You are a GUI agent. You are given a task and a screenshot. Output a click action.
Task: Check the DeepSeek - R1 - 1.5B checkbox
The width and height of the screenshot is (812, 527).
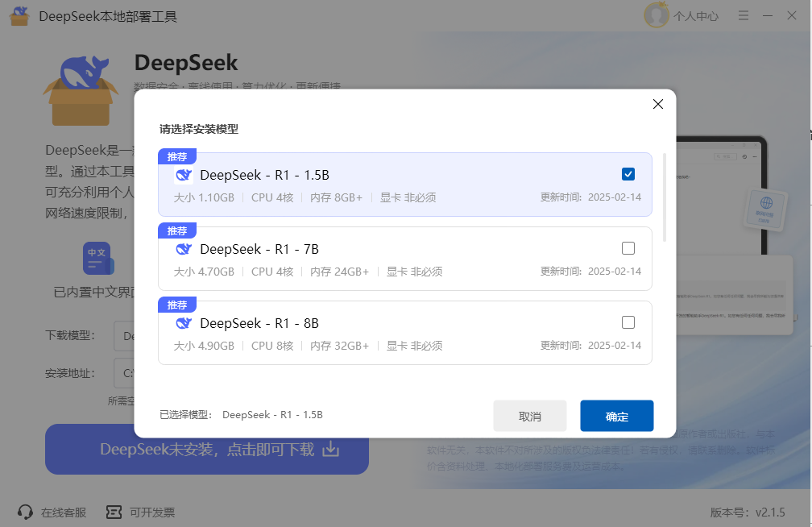[628, 174]
